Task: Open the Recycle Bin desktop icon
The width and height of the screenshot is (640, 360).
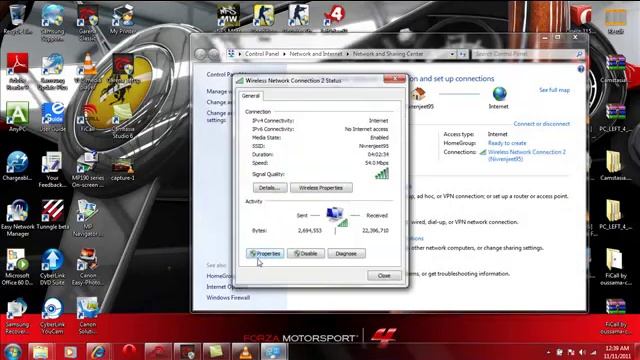Action: pyautogui.click(x=17, y=19)
